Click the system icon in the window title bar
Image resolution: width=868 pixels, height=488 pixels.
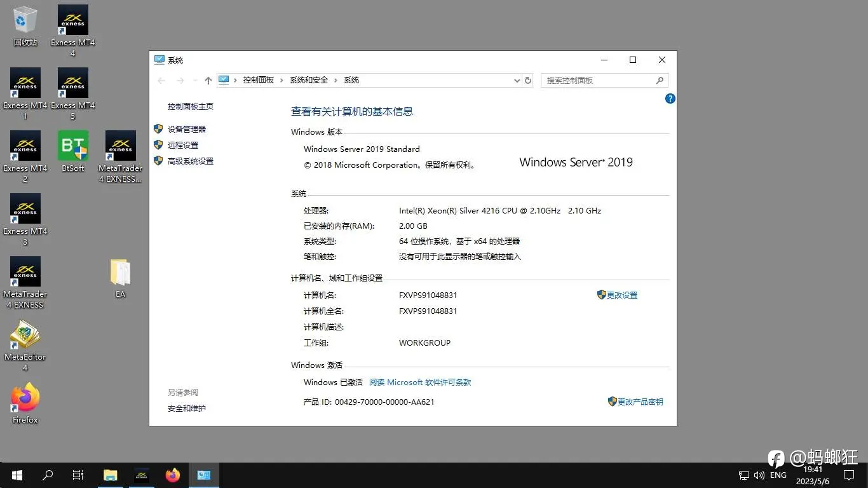click(159, 60)
